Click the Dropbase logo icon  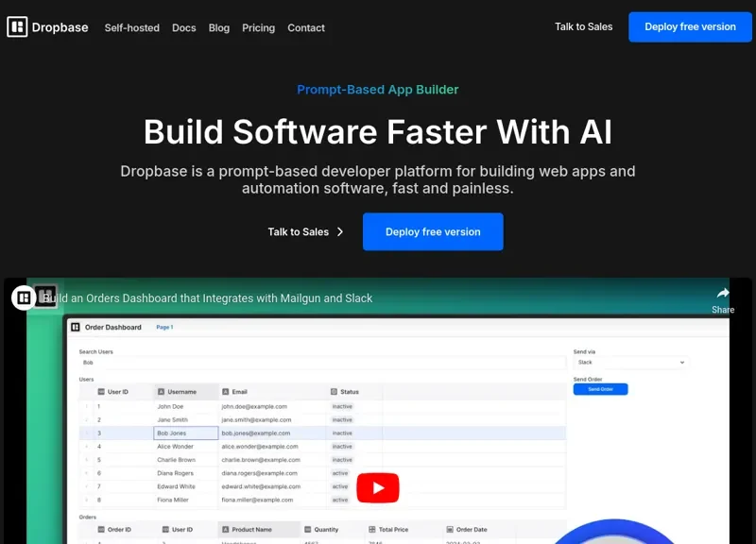(17, 27)
